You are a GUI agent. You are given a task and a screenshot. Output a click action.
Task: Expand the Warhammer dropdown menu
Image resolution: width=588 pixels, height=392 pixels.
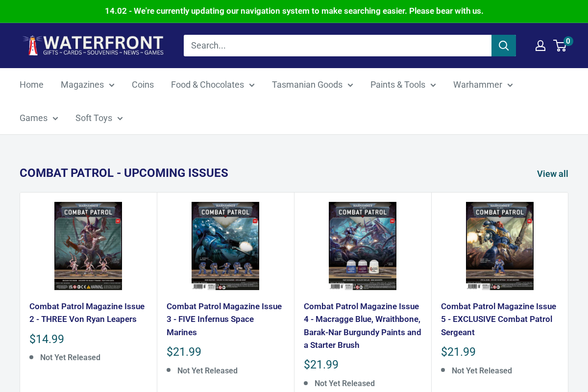(482, 85)
